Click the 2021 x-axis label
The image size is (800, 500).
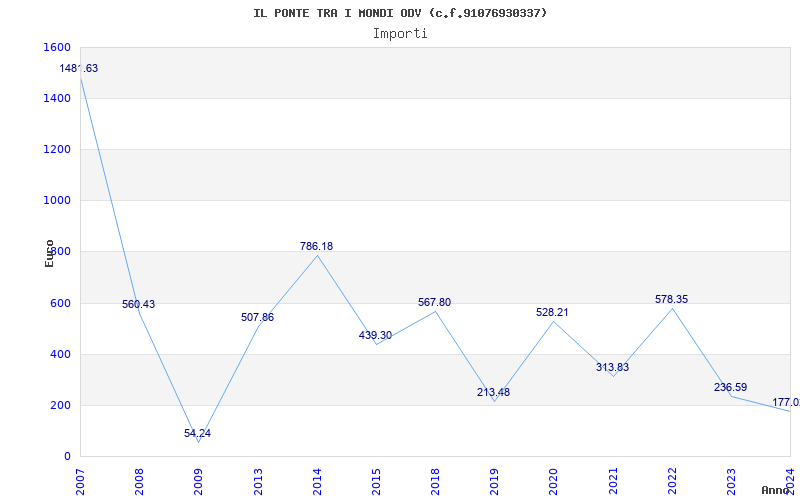click(613, 482)
